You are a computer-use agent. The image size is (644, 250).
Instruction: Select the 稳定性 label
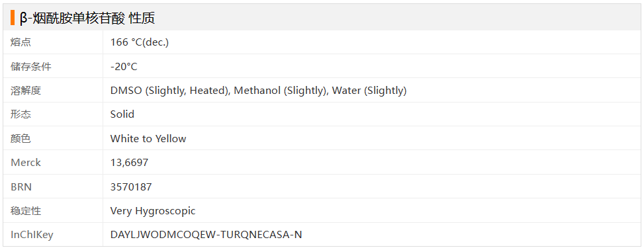click(x=26, y=211)
